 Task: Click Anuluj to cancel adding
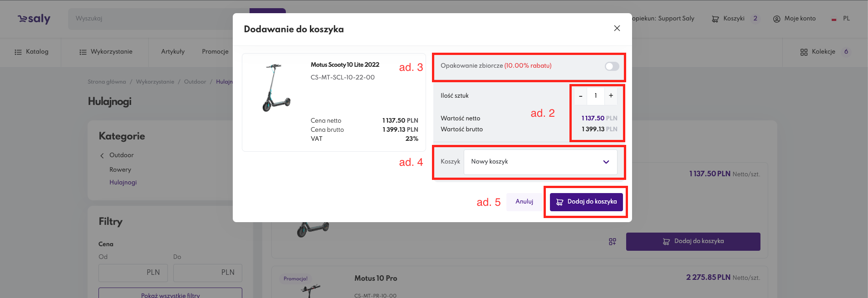[524, 202]
